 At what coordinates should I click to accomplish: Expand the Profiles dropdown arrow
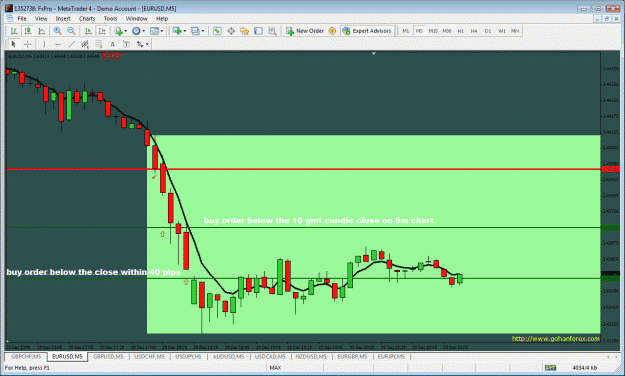[202, 31]
